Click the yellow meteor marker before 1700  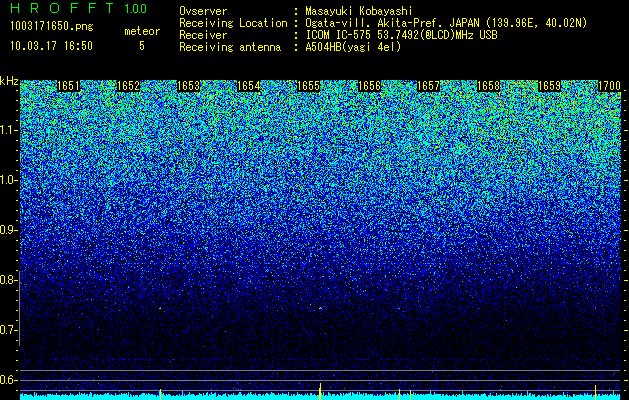[595, 392]
